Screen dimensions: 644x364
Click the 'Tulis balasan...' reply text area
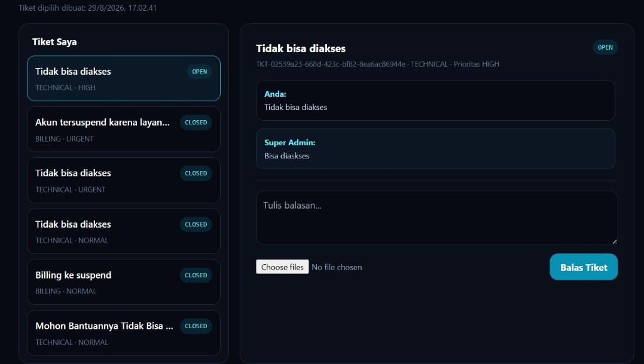click(436, 218)
